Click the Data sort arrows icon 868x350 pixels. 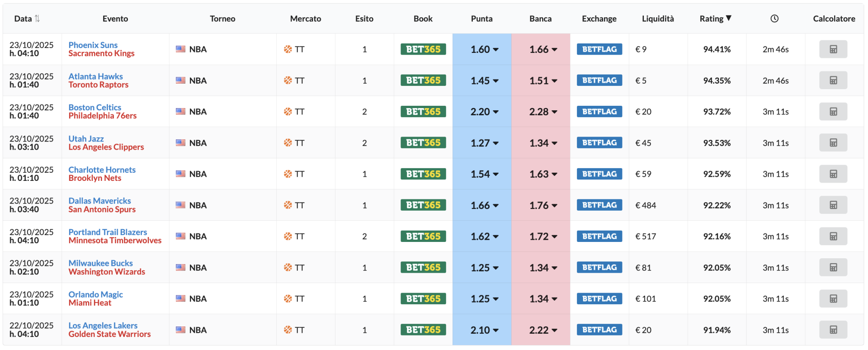click(38, 19)
